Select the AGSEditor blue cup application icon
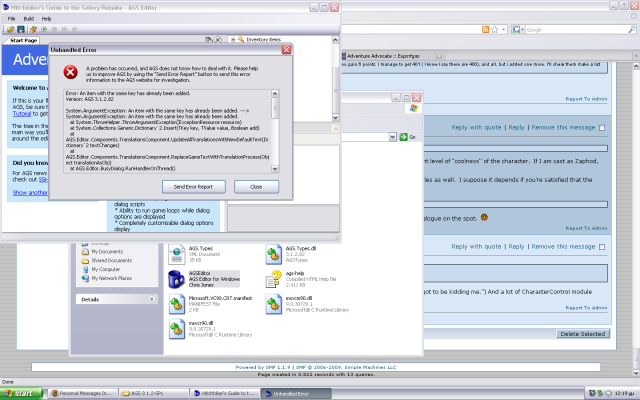640x400 pixels. (176, 279)
